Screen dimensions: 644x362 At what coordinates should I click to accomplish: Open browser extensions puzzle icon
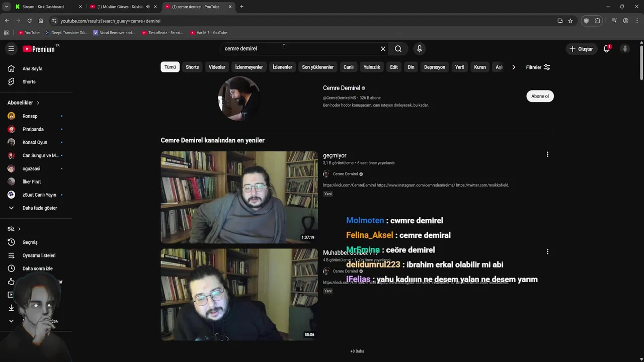(x=598, y=21)
